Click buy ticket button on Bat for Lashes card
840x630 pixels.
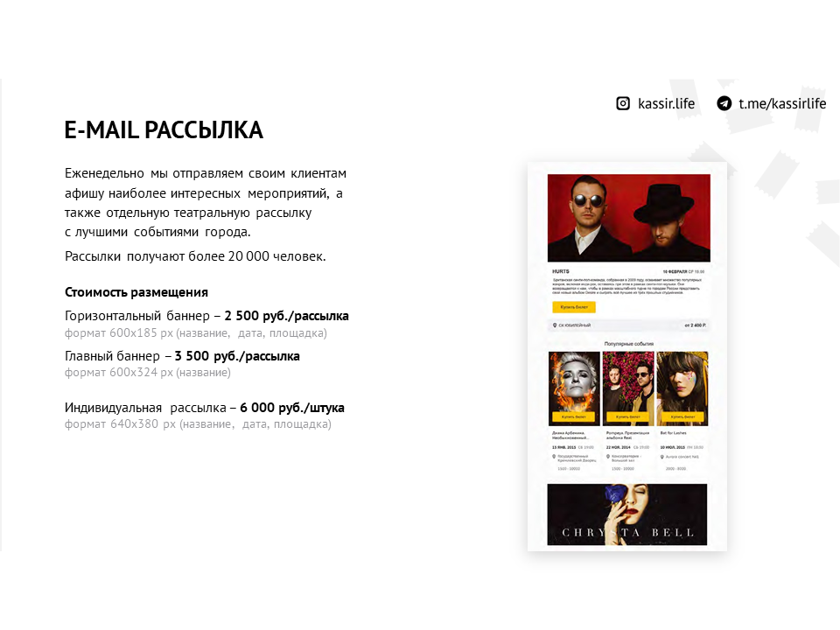coord(682,416)
